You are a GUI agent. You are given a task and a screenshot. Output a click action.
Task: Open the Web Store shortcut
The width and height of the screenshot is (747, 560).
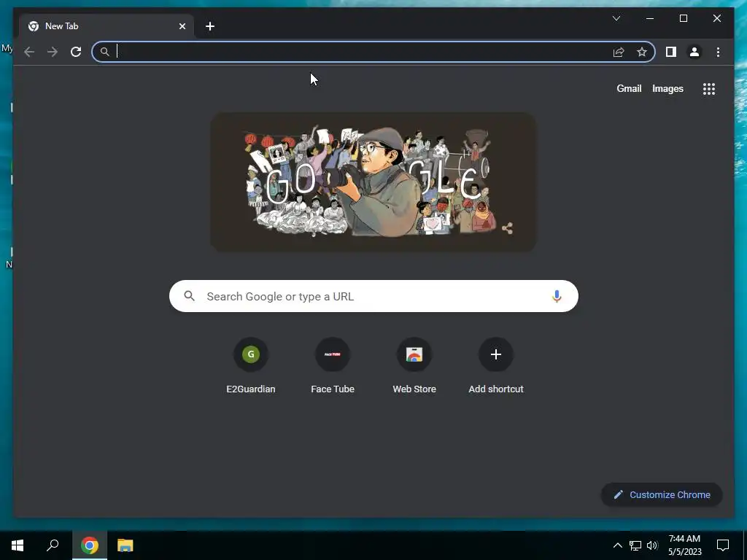tap(414, 366)
